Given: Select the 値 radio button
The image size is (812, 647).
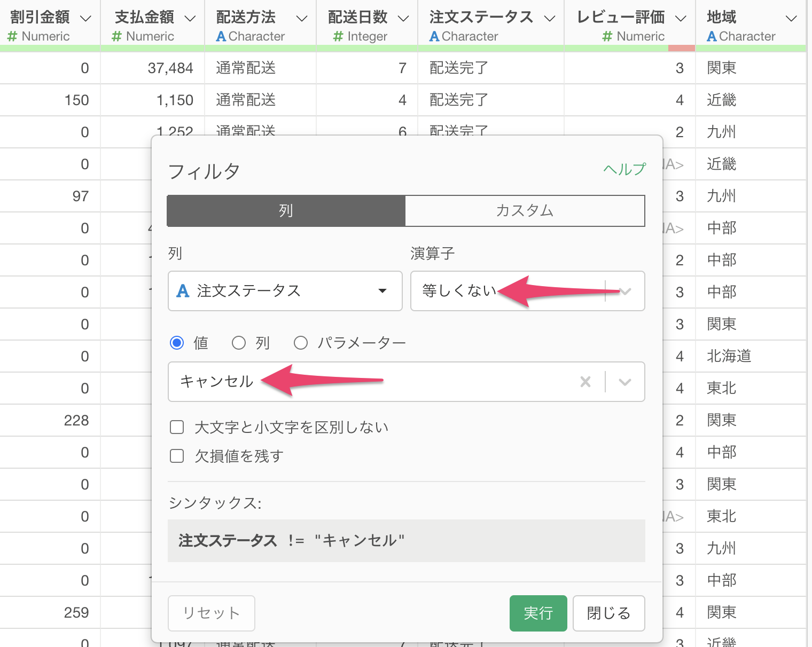Looking at the screenshot, I should tap(177, 343).
